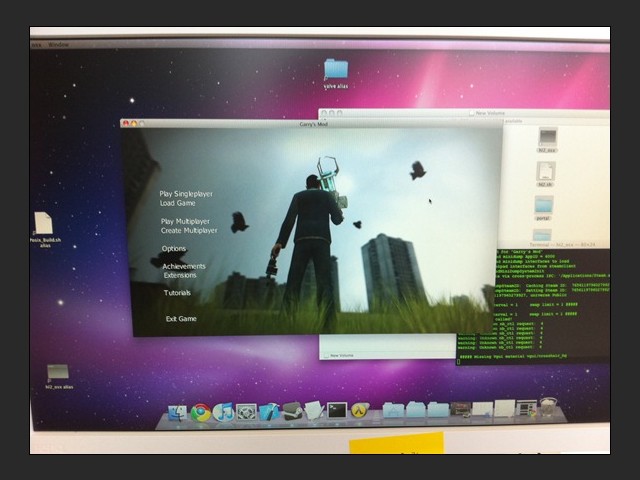View Achievements in Garry's Mod
This screenshot has height=480, width=640.
(184, 267)
